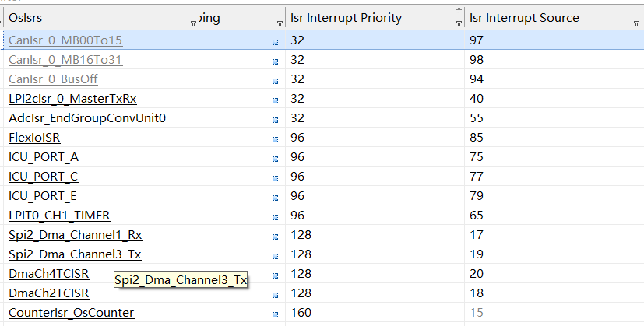
Task: Follow the ICU_PORT_A link
Action: tap(44, 157)
